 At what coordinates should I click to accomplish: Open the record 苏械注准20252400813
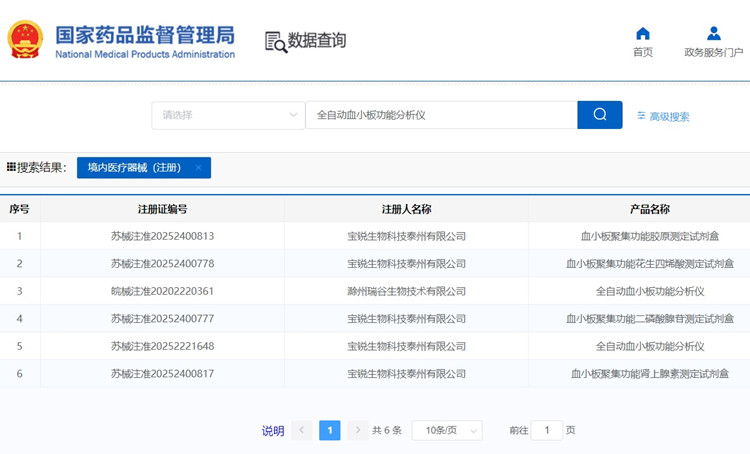point(162,236)
